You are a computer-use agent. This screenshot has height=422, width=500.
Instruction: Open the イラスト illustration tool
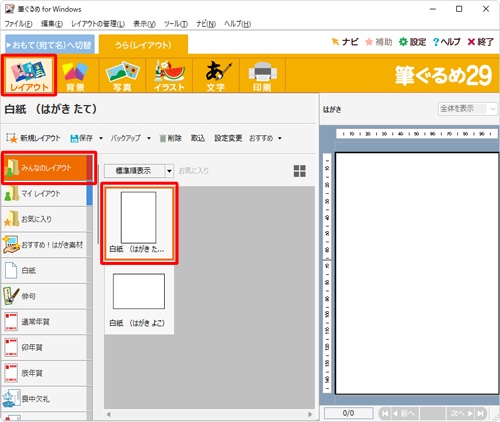(x=169, y=76)
